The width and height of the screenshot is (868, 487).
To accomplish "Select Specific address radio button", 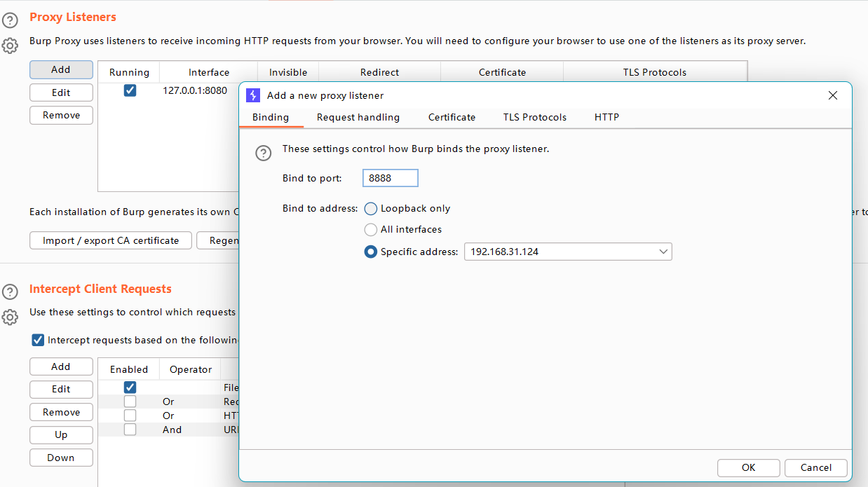I will pyautogui.click(x=371, y=252).
